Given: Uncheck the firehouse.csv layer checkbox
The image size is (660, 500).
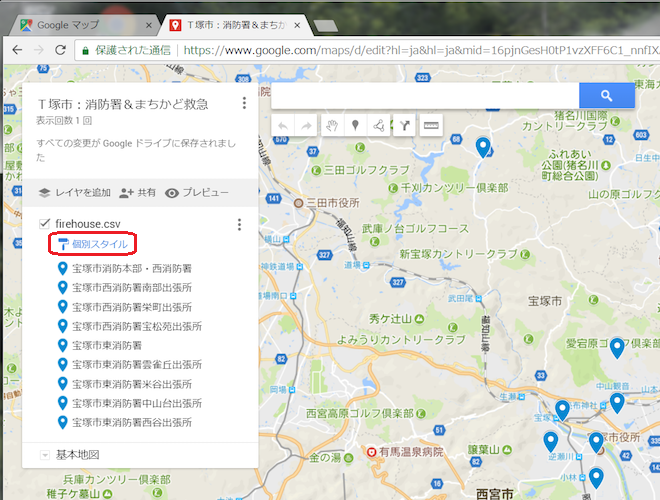Looking at the screenshot, I should click(x=44, y=223).
